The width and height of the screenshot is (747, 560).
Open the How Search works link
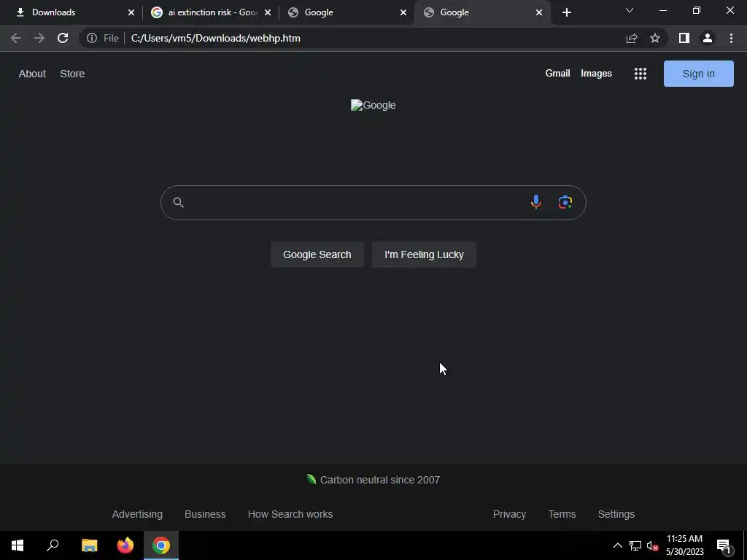tap(290, 514)
